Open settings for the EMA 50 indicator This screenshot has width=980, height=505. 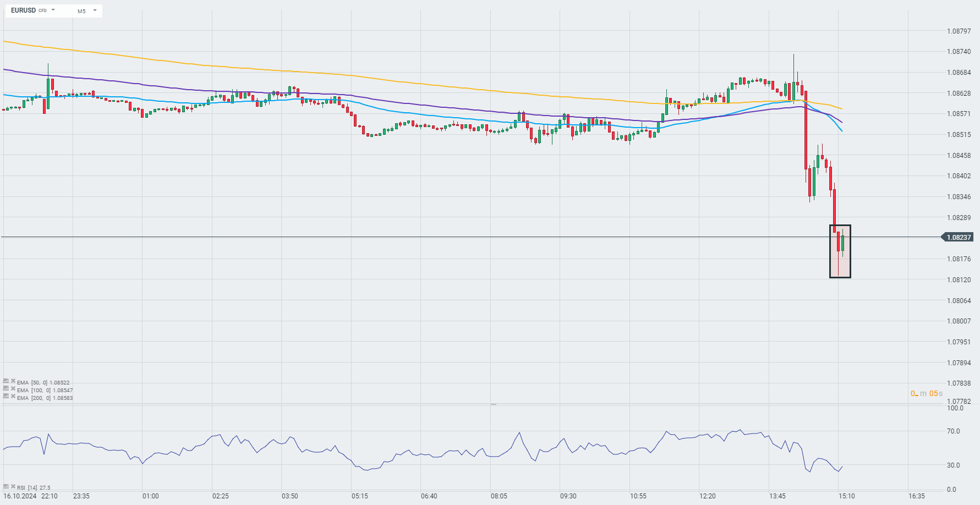tap(6, 381)
